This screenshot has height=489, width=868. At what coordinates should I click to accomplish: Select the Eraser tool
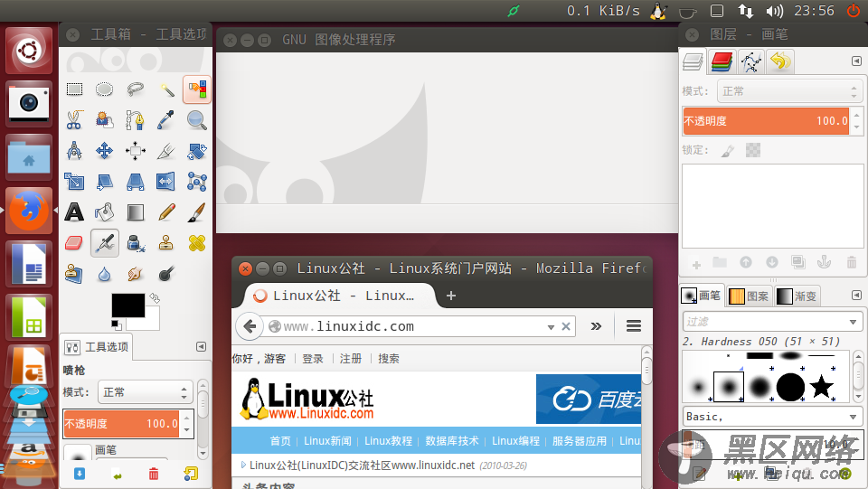pyautogui.click(x=74, y=243)
